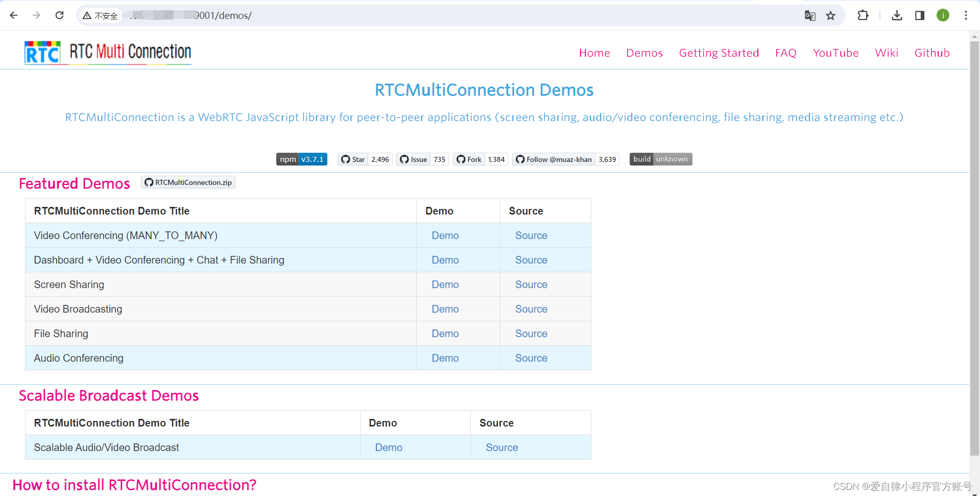Click the GitHub Issue button

tap(414, 159)
